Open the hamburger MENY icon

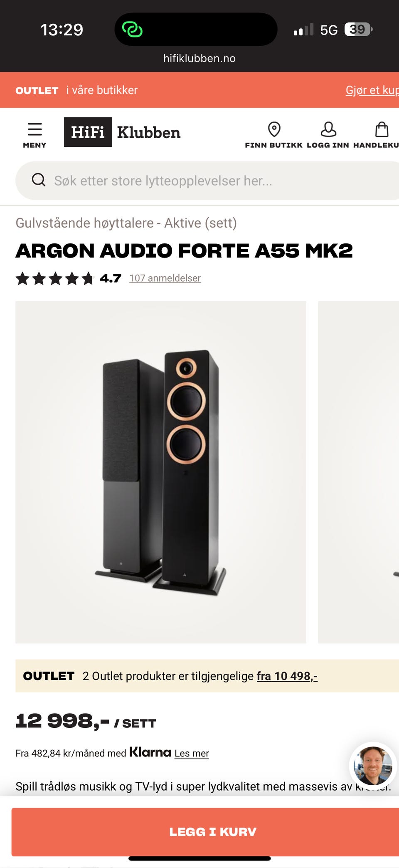(34, 130)
